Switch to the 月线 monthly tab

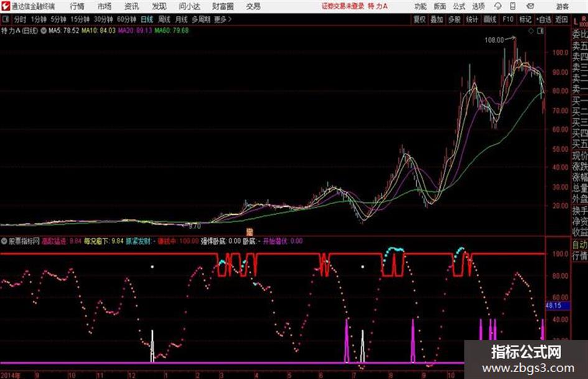(x=182, y=19)
